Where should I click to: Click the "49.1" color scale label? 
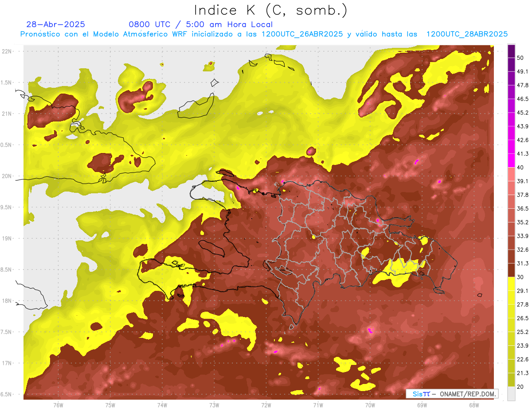click(x=523, y=71)
